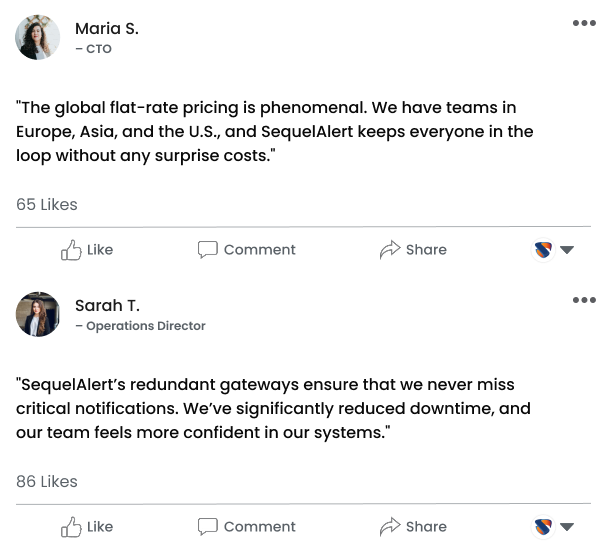Click the comment bubble icon on Maria's post
The height and width of the screenshot is (554, 606).
(207, 250)
